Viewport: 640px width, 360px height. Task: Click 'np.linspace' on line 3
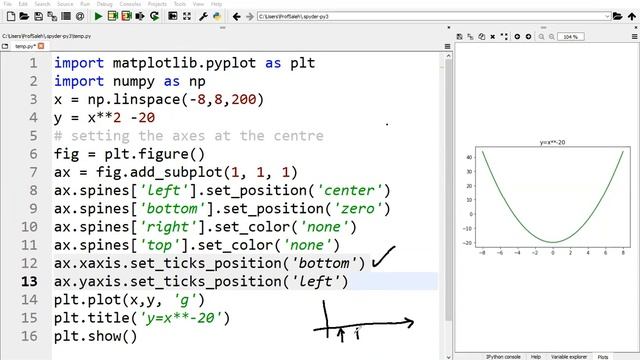[x=133, y=99]
